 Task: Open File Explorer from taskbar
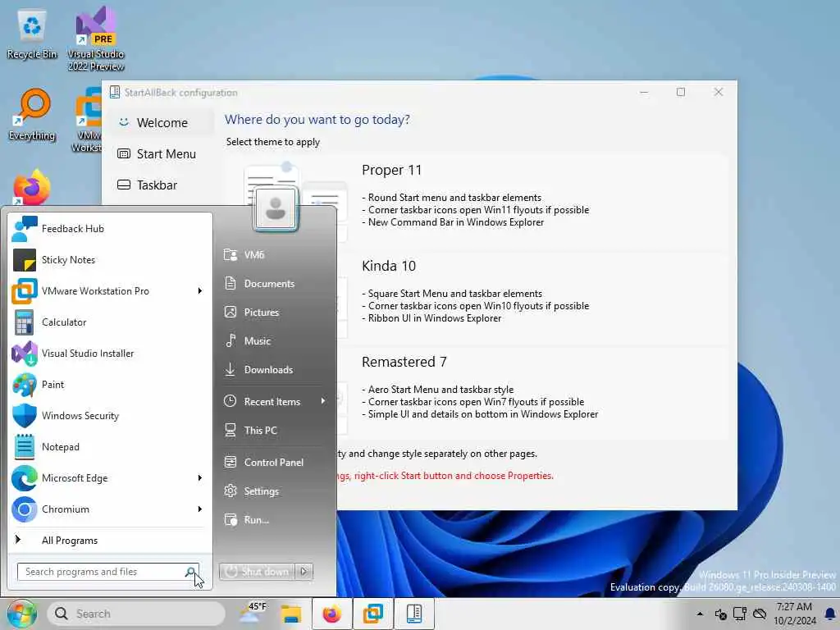tap(291, 614)
